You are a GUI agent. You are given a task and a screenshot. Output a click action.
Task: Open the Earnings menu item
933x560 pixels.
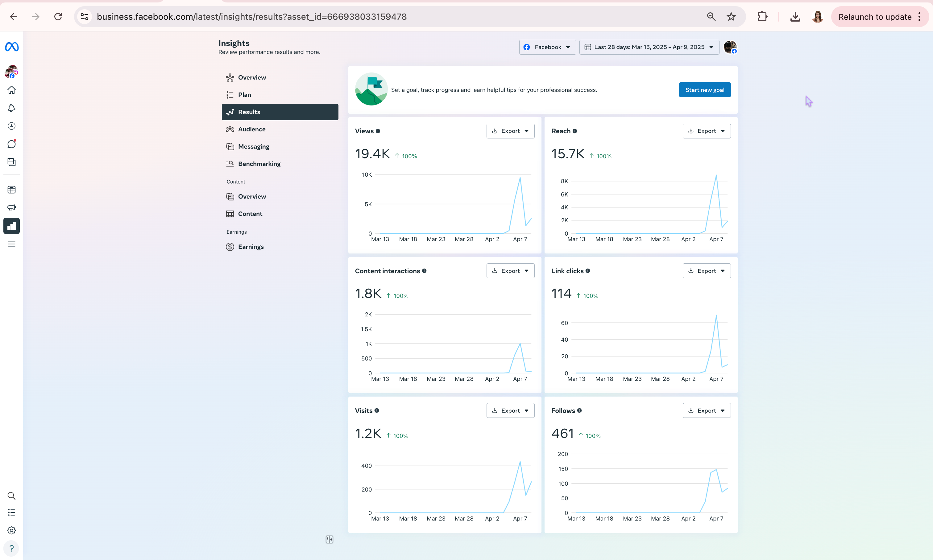(280, 247)
